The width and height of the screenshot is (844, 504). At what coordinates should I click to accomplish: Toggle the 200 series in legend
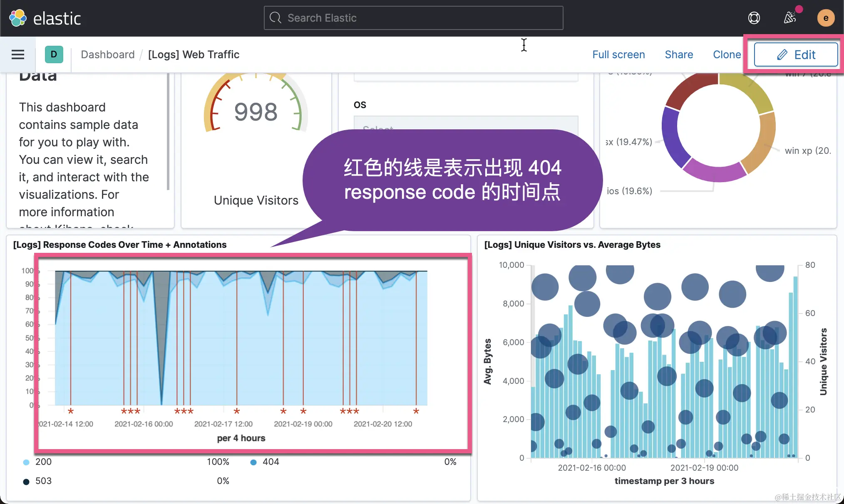pyautogui.click(x=43, y=462)
